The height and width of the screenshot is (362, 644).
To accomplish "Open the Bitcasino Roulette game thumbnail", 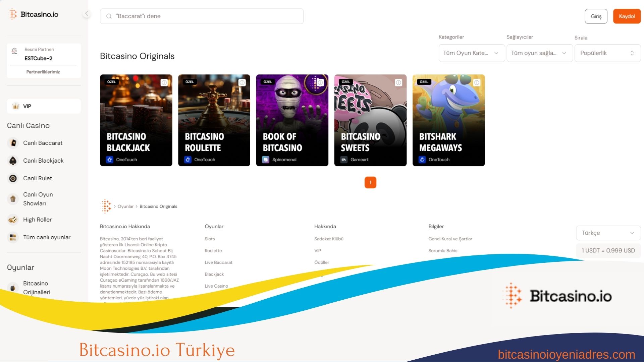I will tap(214, 120).
